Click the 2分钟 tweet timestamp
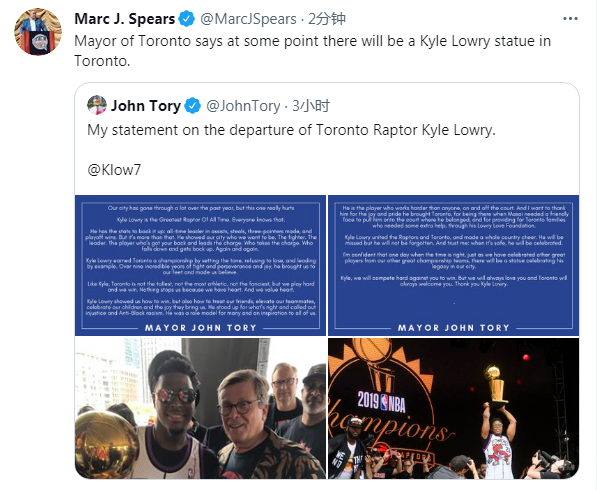The width and height of the screenshot is (597, 490). (x=327, y=19)
